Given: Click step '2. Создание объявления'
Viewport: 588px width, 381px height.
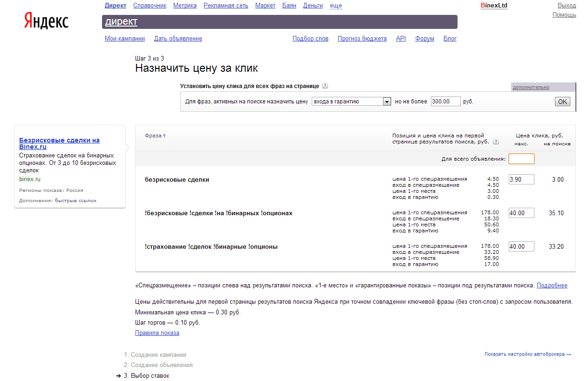Looking at the screenshot, I should click(x=158, y=365).
